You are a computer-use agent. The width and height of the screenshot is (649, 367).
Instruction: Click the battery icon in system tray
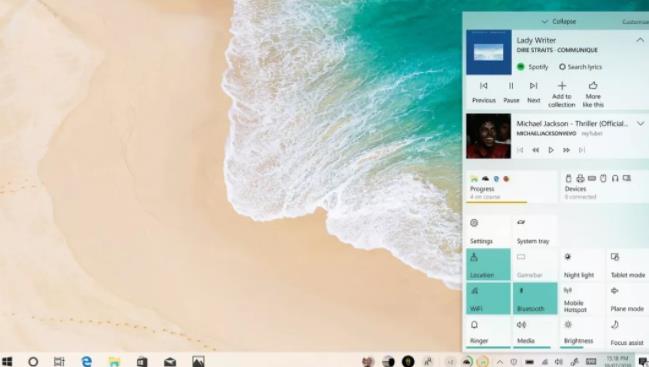pos(529,362)
